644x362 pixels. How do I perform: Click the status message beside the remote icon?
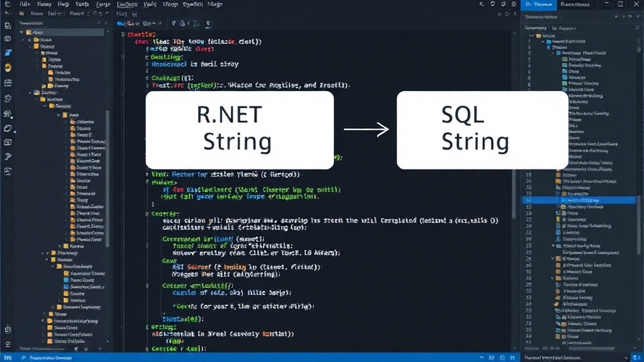51,358
